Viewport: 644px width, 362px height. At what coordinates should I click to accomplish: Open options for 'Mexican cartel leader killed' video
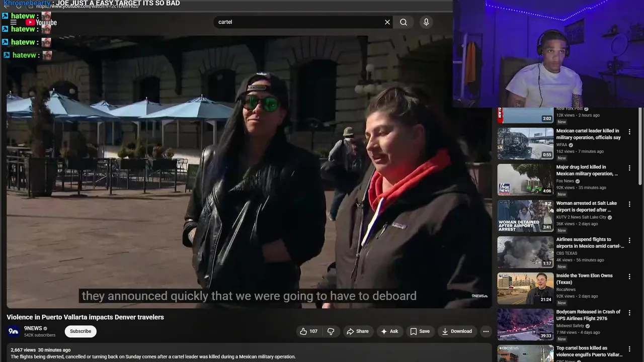(629, 132)
